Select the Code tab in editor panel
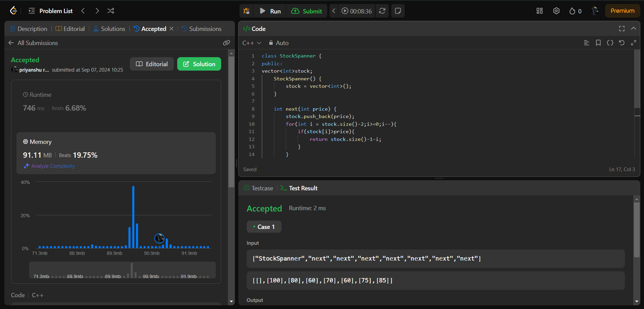 tap(254, 29)
